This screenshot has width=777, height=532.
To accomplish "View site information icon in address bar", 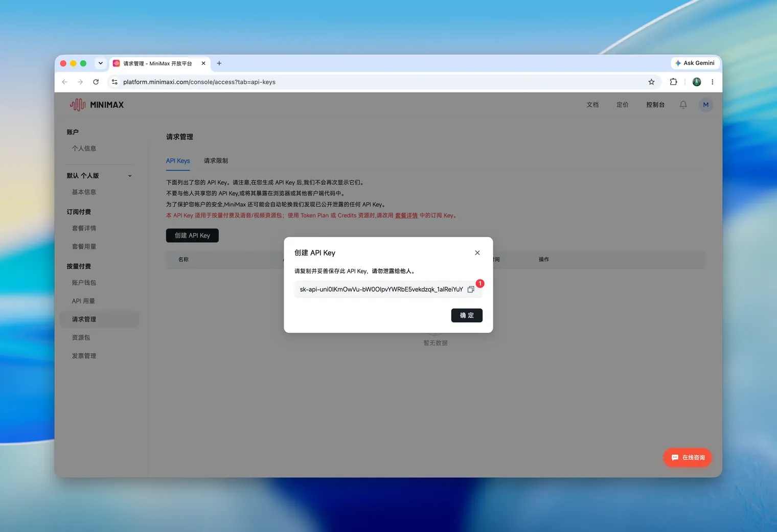I will tap(115, 82).
